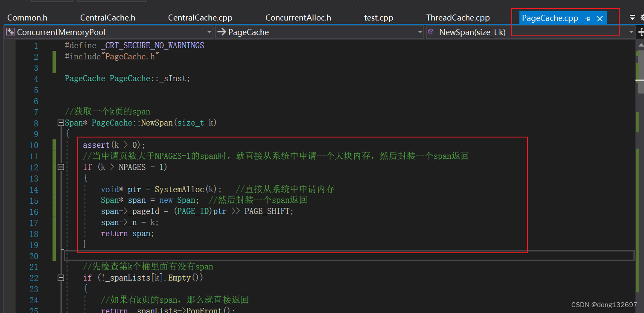Screen dimensions: 644x313
Task: Open the PageCache scope dropdown
Action: [319, 32]
